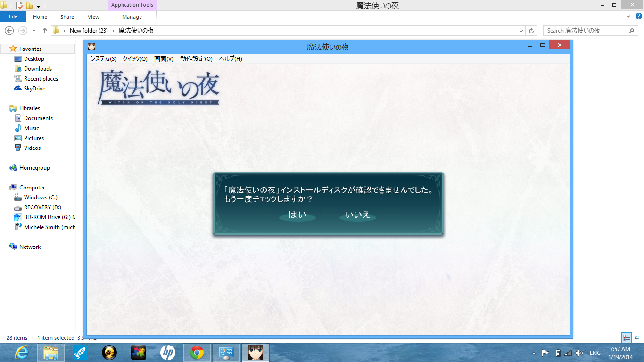Select Computer in the navigation pane
Screen dimensions: 644x362
(32, 188)
